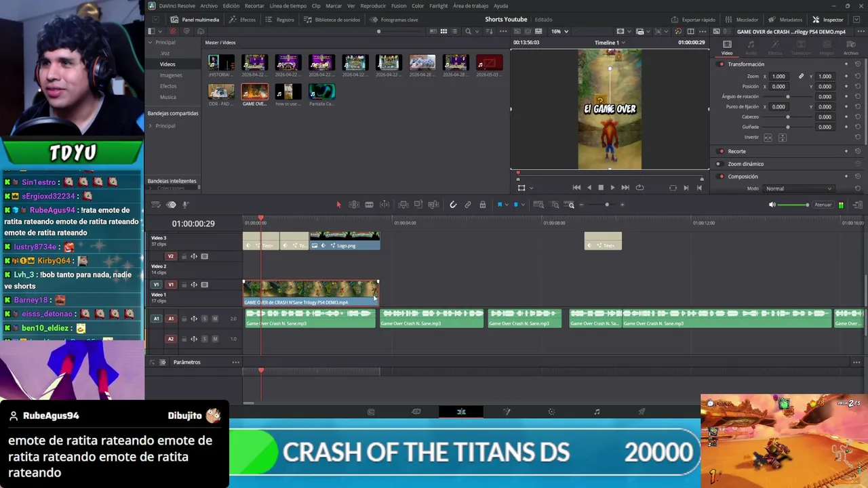This screenshot has height=488, width=868.
Task: Open the media pool search magnifier
Action: pos(468,31)
